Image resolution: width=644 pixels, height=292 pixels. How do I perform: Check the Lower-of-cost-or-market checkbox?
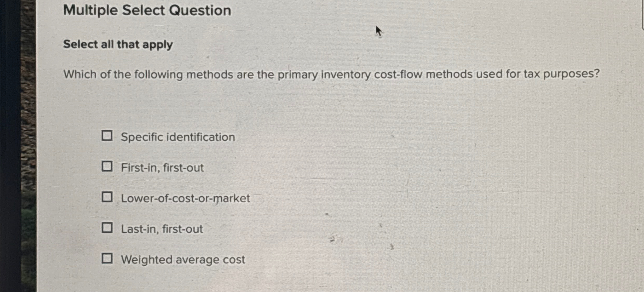107,197
